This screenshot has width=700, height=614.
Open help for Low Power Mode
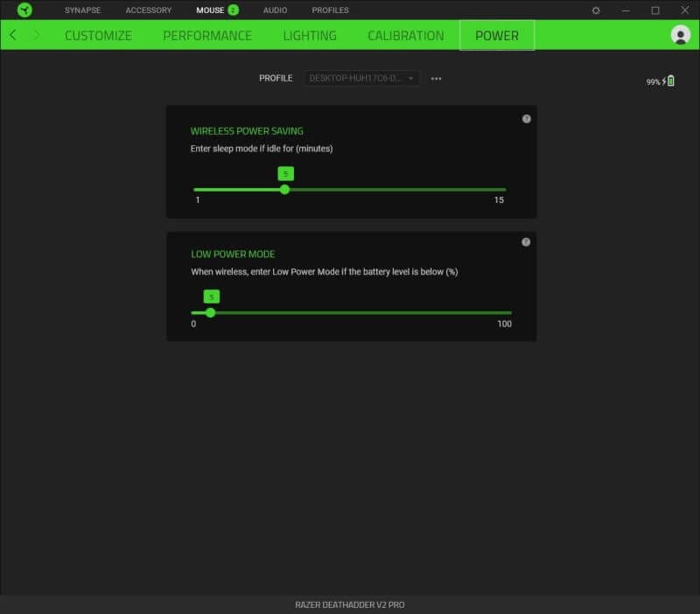click(526, 242)
